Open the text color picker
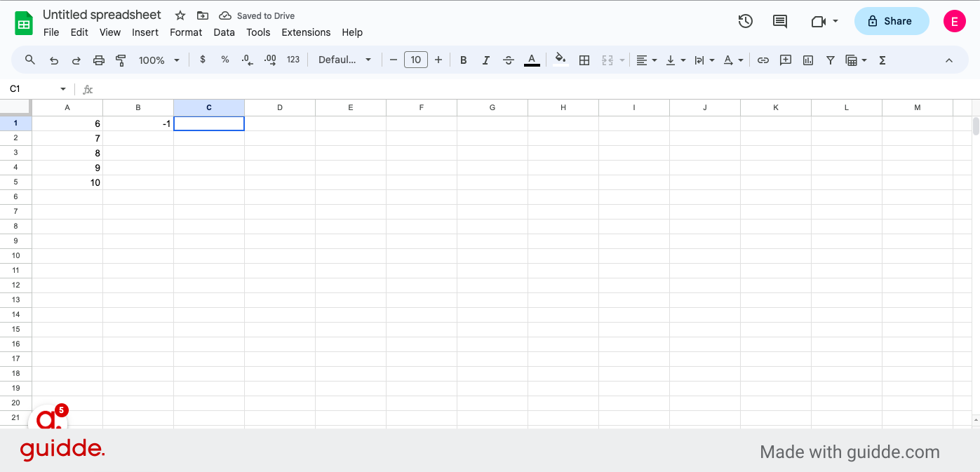Viewport: 980px width, 472px height. point(532,60)
